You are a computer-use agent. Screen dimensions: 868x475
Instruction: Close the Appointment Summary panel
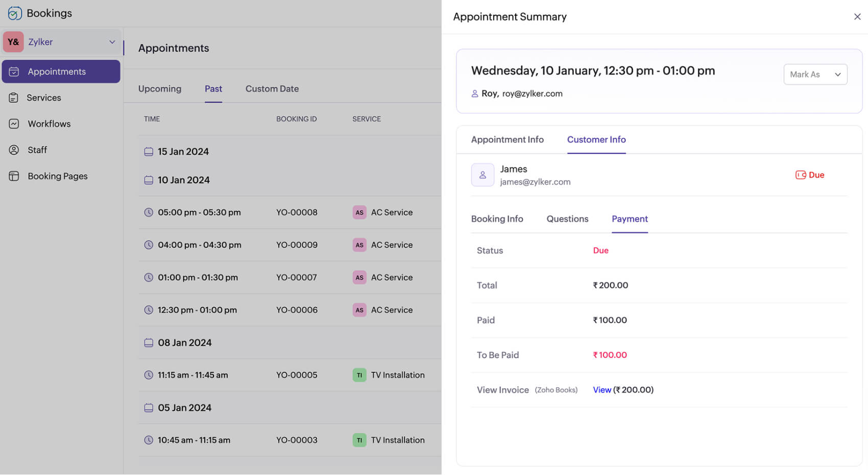pyautogui.click(x=857, y=16)
